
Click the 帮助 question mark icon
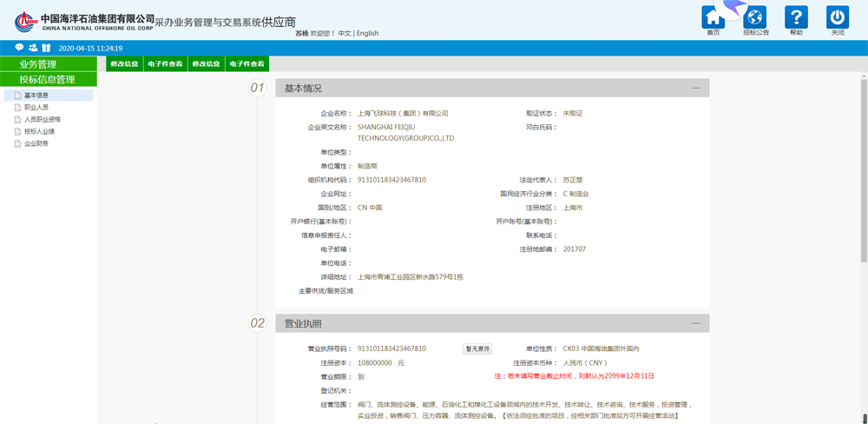[x=796, y=17]
